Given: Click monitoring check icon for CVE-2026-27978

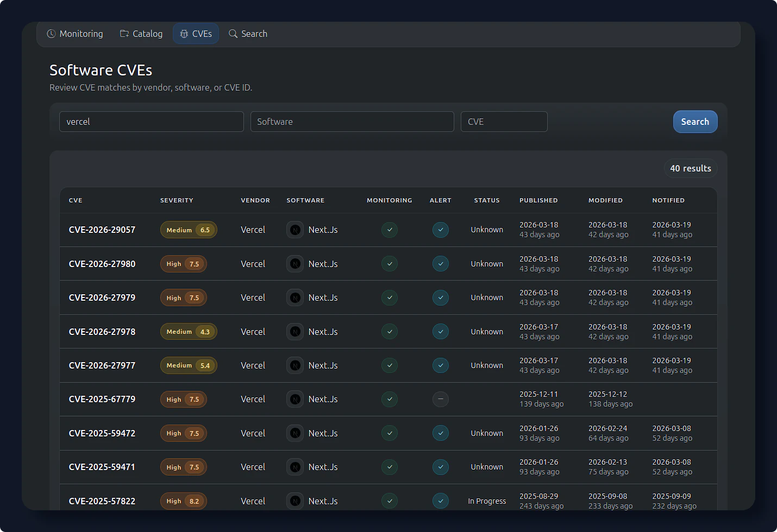Looking at the screenshot, I should click(390, 332).
